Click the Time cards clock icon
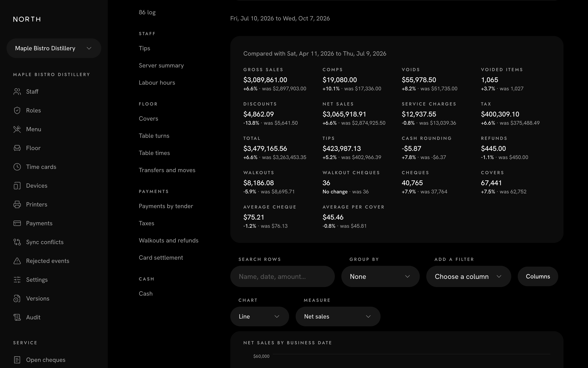Screen dimensions: 588x368 [17, 167]
